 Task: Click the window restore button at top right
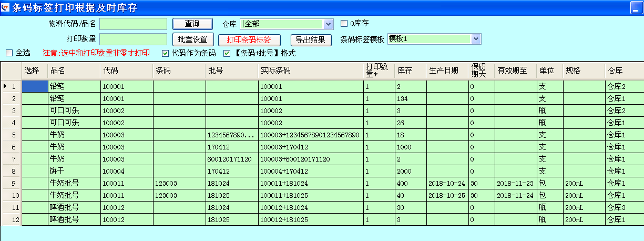pos(637,7)
